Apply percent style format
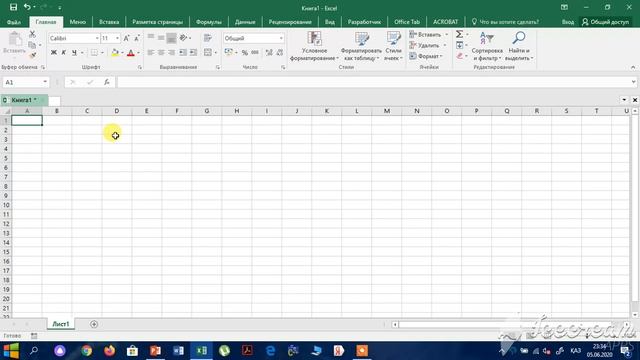Image resolution: width=640 pixels, height=360 pixels. click(x=244, y=53)
